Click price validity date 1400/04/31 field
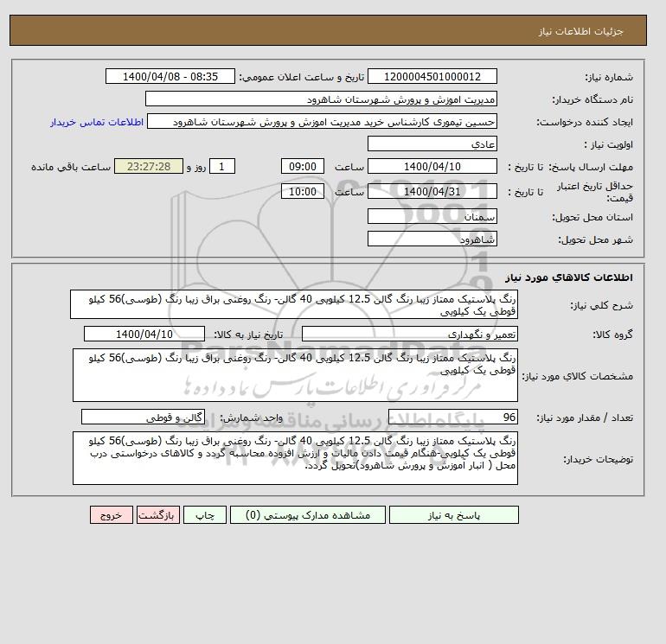Screen dimensions: 666x644 (432, 191)
